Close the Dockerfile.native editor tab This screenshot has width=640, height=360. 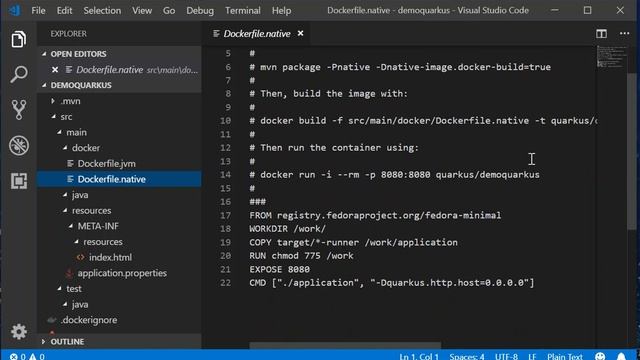(x=300, y=33)
